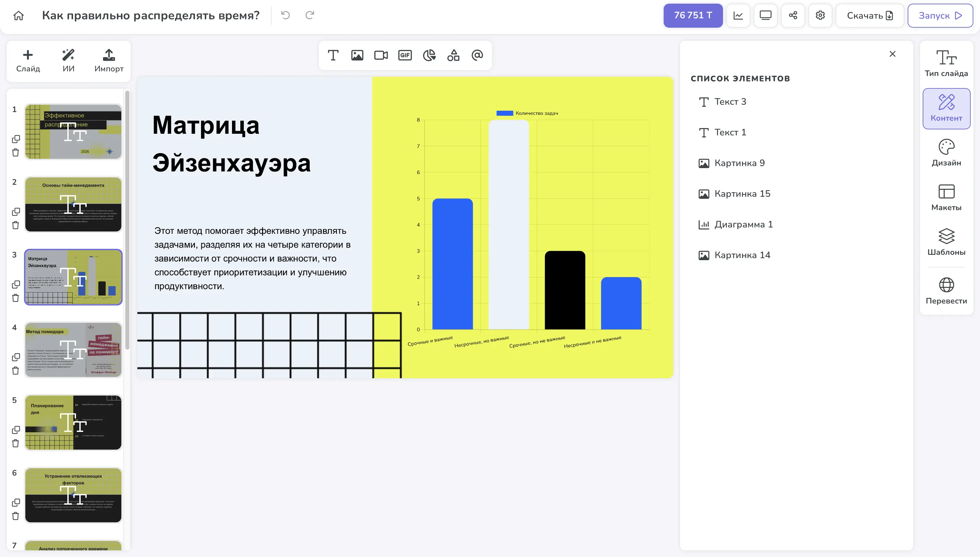Screen dimensions: 980x557
Task: Delete slide 2 with trash icon
Action: (x=16, y=225)
